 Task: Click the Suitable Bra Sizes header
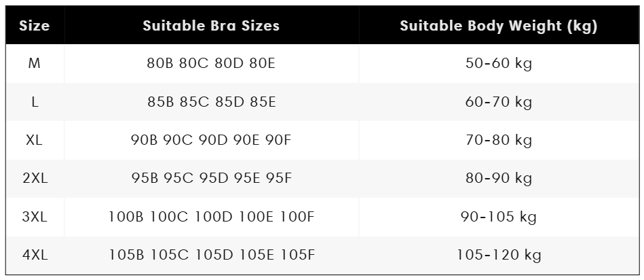212,25
